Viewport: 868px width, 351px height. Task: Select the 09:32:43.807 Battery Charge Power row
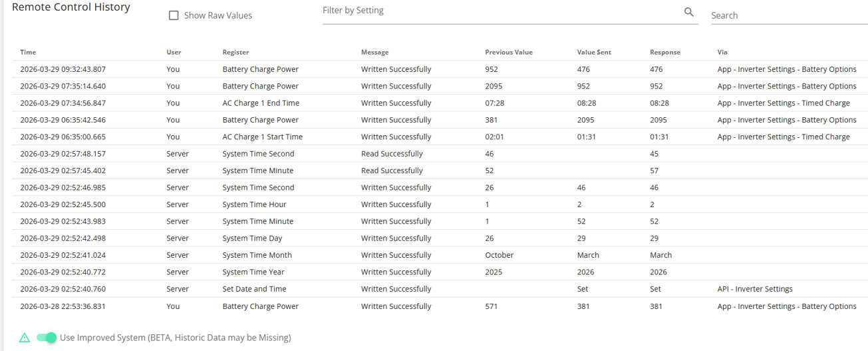439,69
